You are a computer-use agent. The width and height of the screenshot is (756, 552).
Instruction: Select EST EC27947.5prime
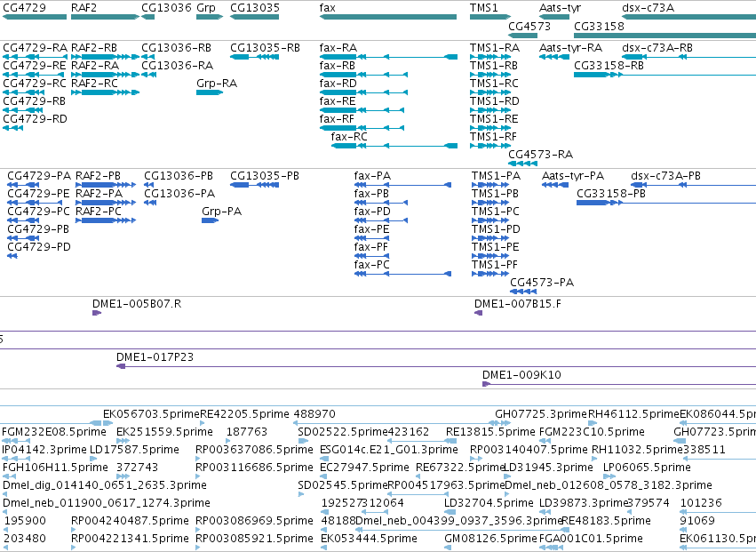point(364,468)
